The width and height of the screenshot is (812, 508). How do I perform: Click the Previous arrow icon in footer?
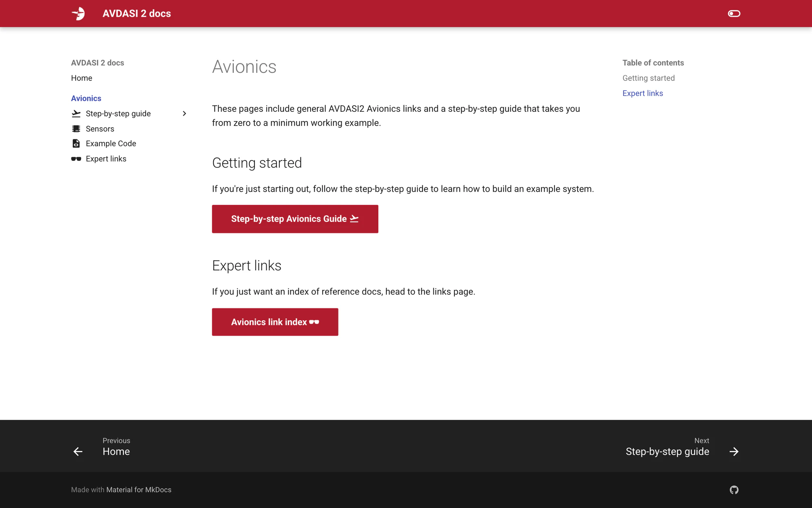click(78, 452)
